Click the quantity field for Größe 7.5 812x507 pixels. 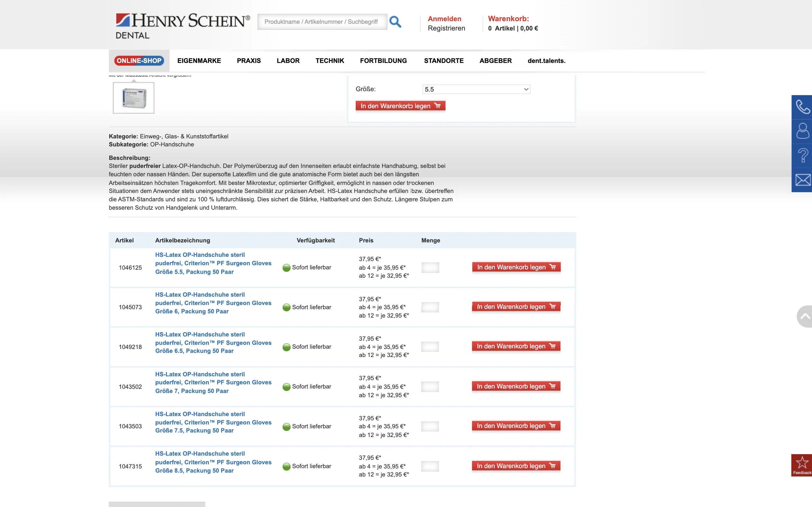coord(430,426)
